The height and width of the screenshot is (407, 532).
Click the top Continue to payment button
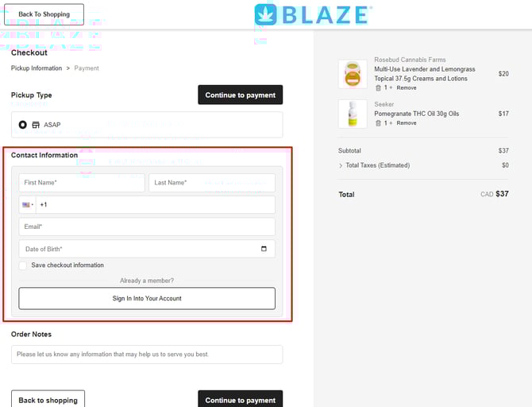click(240, 95)
